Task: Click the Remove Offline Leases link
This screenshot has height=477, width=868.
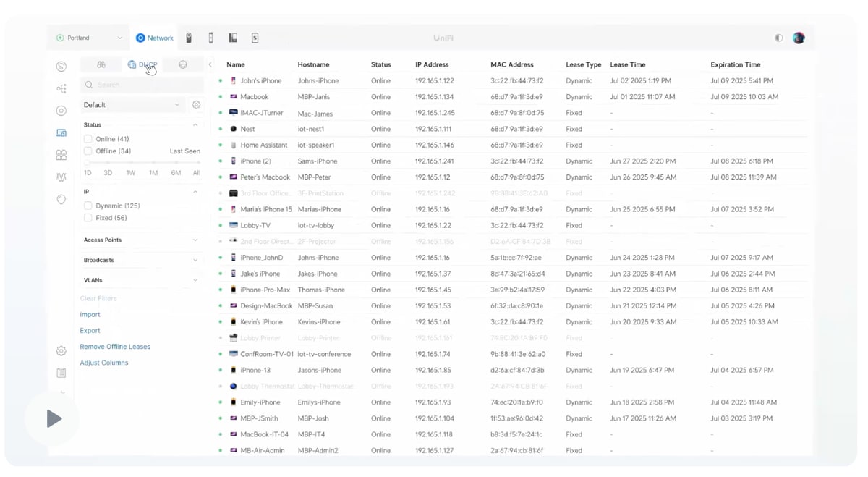Action: tap(115, 347)
